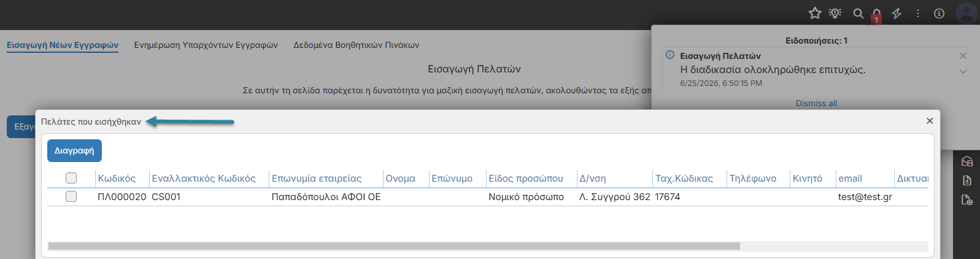Click the notification timestamp 6/25/2026, 6:50:15 PM
This screenshot has width=980, height=259.
pos(721,83)
